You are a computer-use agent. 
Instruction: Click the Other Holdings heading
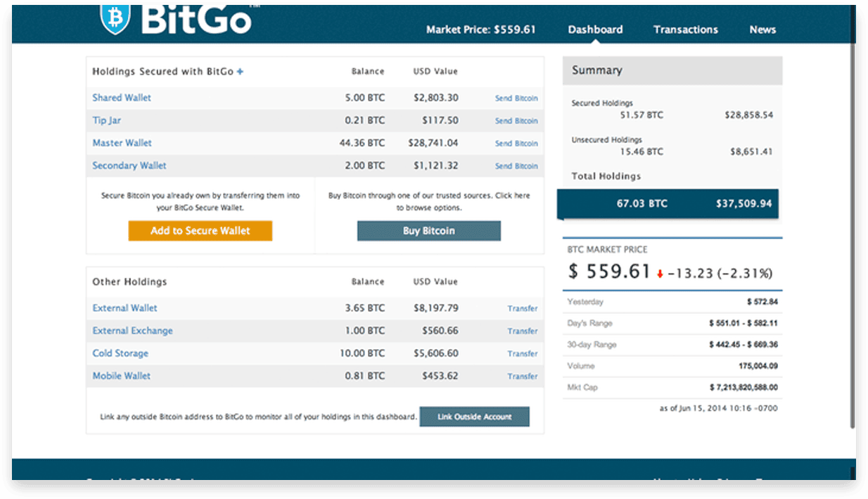[130, 282]
